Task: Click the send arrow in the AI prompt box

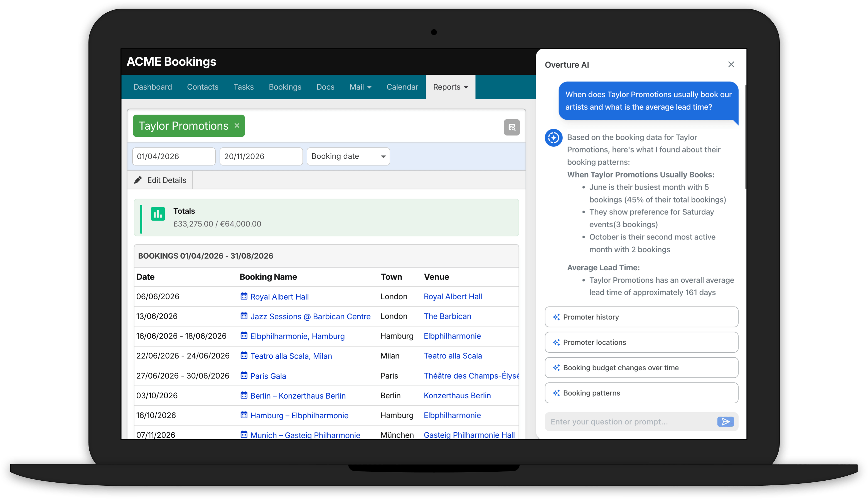Action: coord(726,422)
